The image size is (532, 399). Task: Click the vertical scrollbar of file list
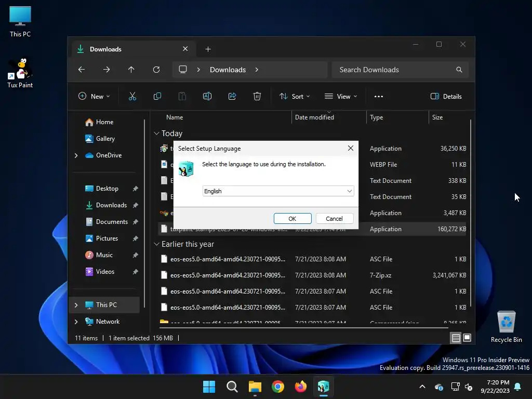[x=471, y=212]
